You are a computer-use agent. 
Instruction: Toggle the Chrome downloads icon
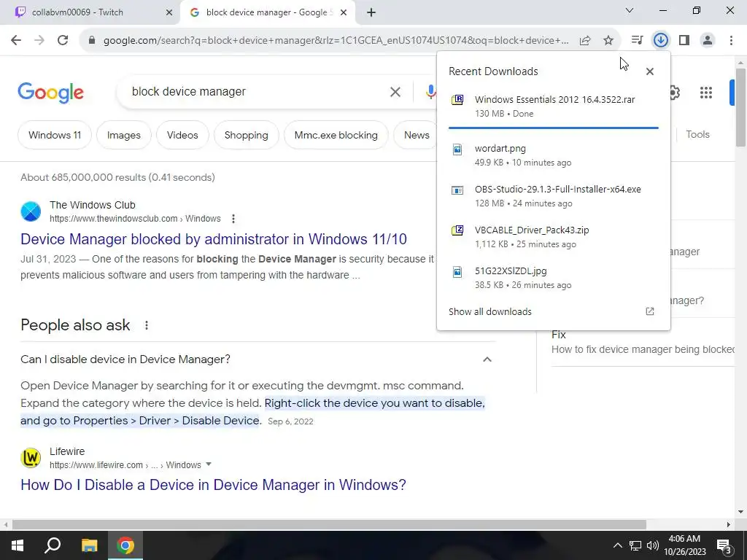coord(660,41)
